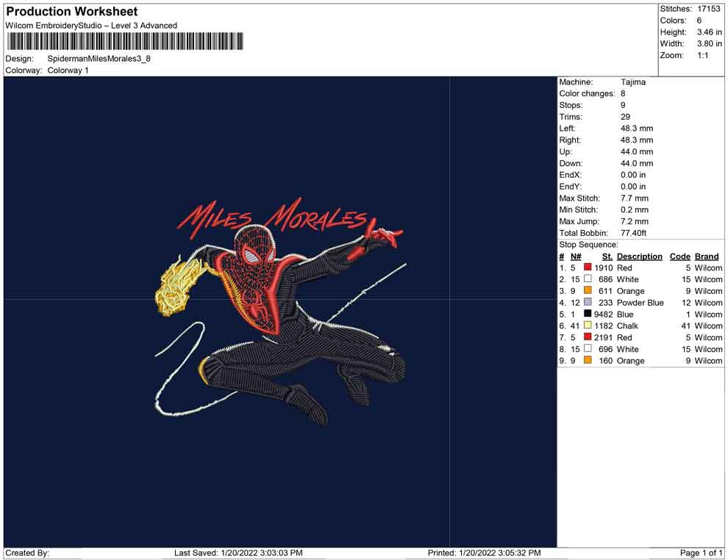The height and width of the screenshot is (560, 728).
Task: Click the design name SpidermanMilesMorales3_8
Action: 99,59
